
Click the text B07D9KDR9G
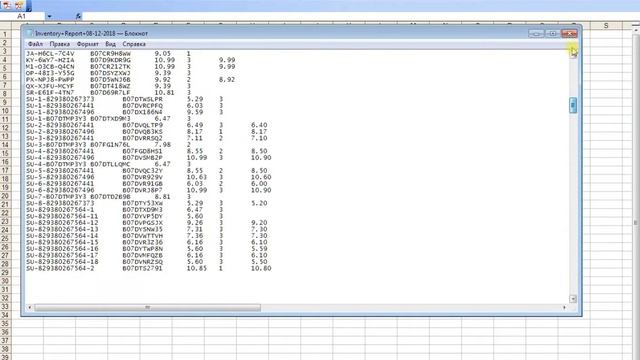(111, 60)
